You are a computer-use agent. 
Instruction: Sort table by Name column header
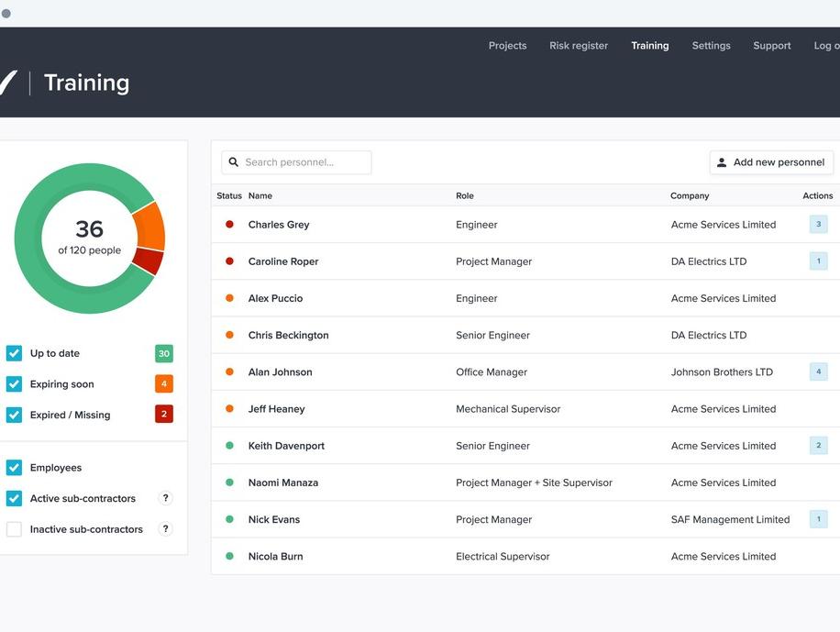pyautogui.click(x=260, y=195)
